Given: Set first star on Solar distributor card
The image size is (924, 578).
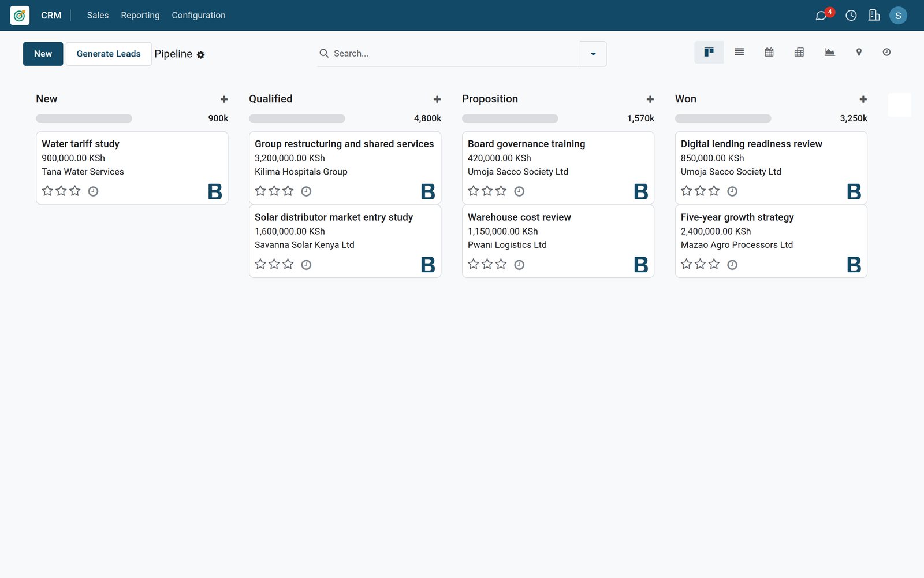Looking at the screenshot, I should coord(260,264).
